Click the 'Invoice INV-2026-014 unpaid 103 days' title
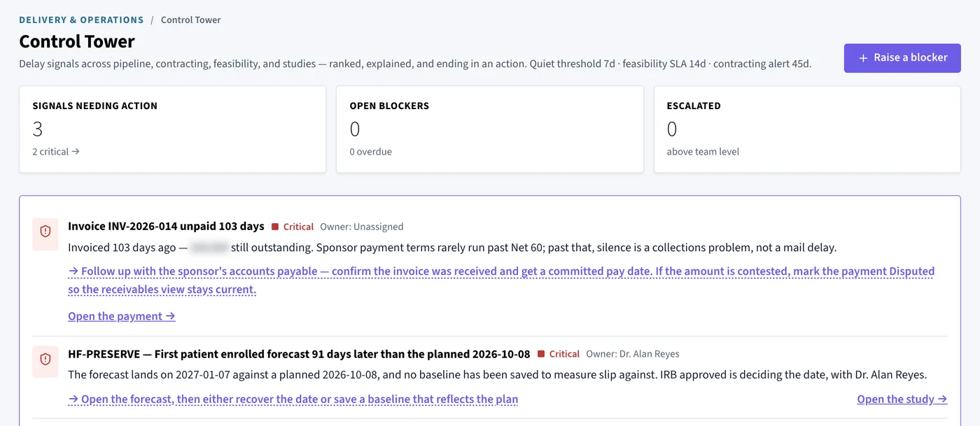Viewport: 980px width, 426px height. (x=166, y=226)
